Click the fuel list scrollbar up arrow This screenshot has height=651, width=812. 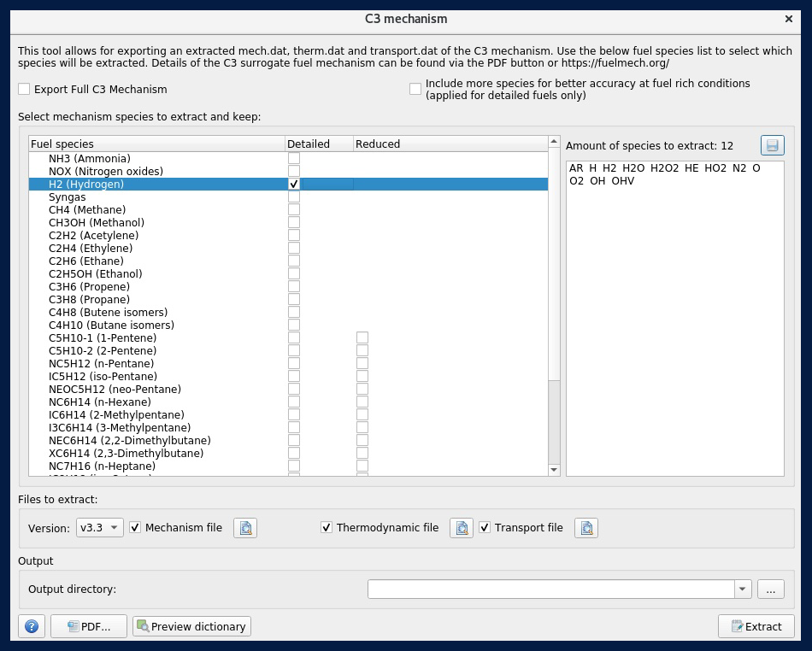[554, 141]
